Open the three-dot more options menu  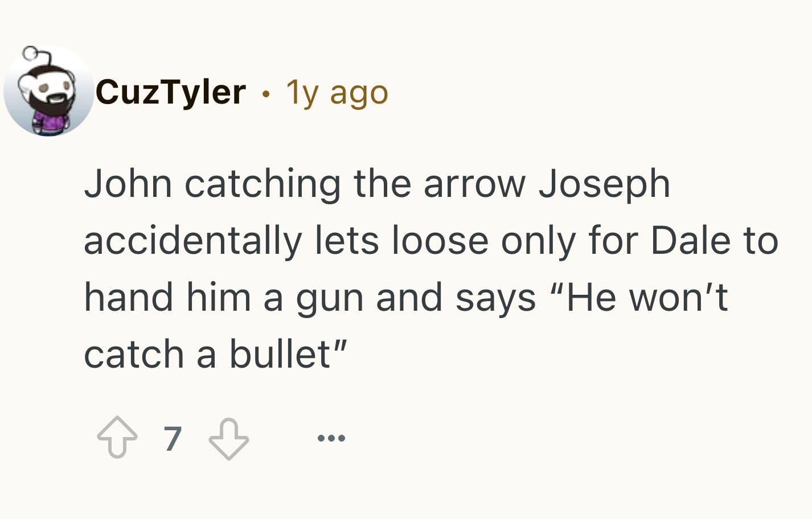pyautogui.click(x=331, y=438)
